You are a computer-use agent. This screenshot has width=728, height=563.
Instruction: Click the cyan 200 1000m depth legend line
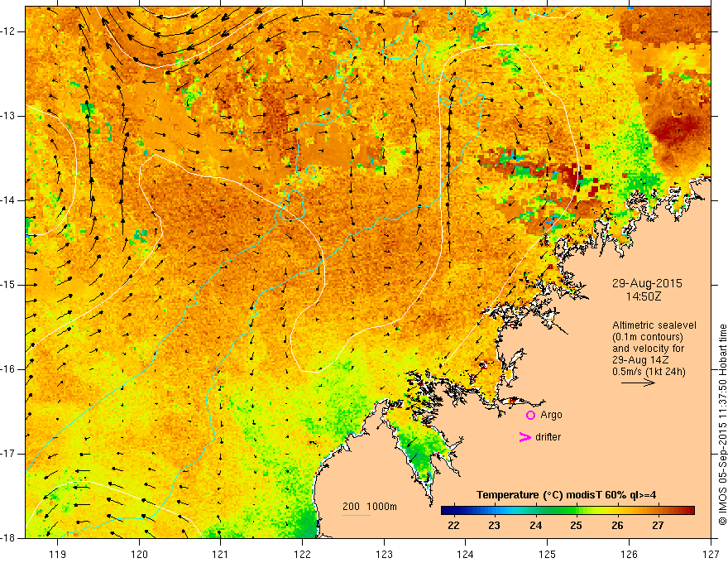tap(356, 515)
